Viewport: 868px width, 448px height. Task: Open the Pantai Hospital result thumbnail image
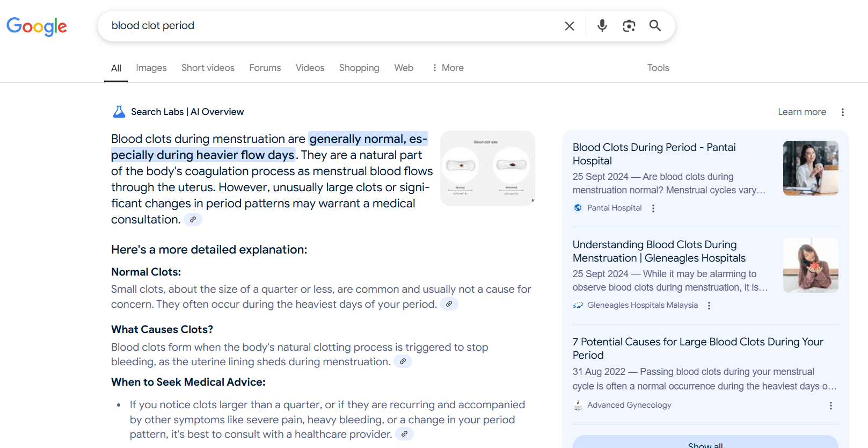coord(811,168)
